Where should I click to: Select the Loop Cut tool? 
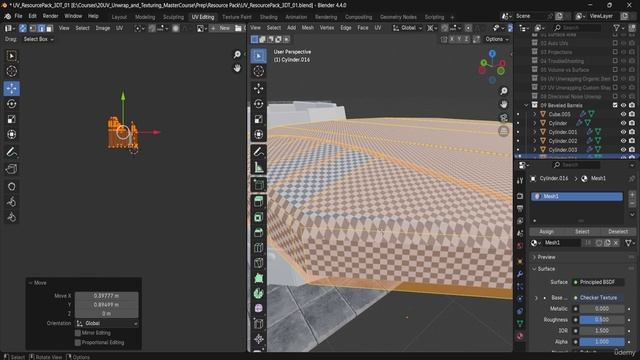pyautogui.click(x=258, y=248)
